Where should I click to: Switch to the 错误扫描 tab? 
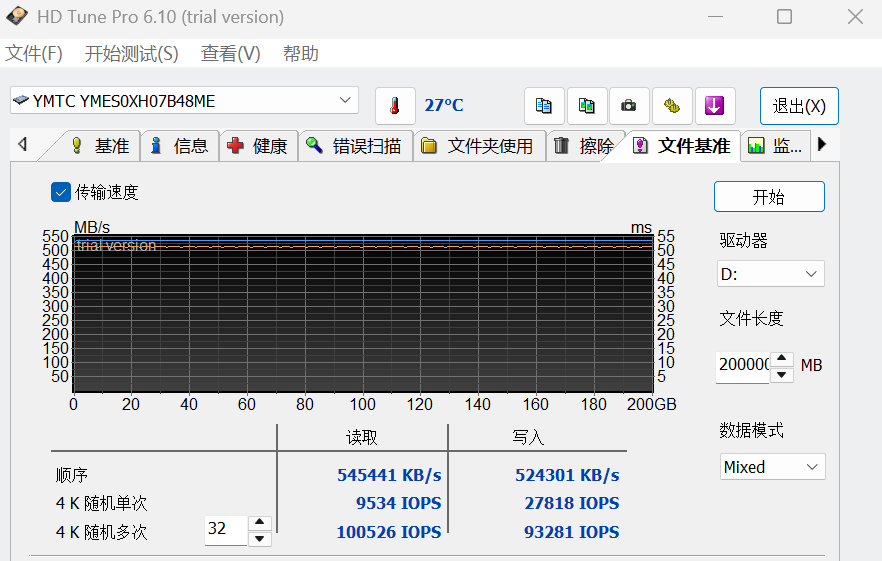(x=356, y=146)
